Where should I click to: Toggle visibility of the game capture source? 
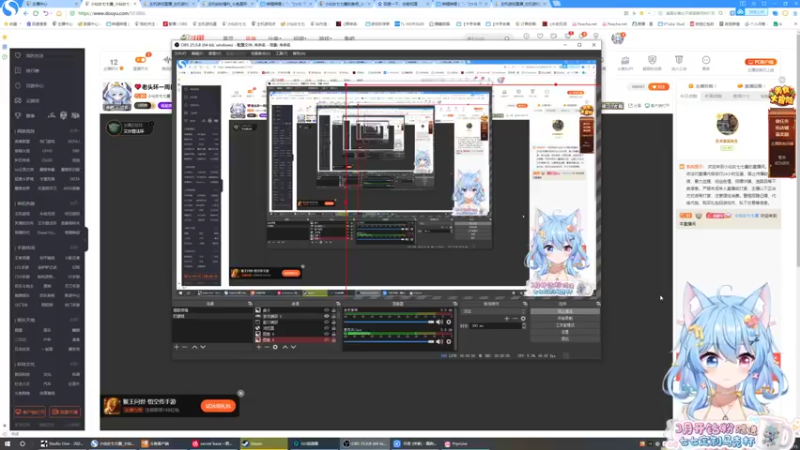[x=327, y=316]
